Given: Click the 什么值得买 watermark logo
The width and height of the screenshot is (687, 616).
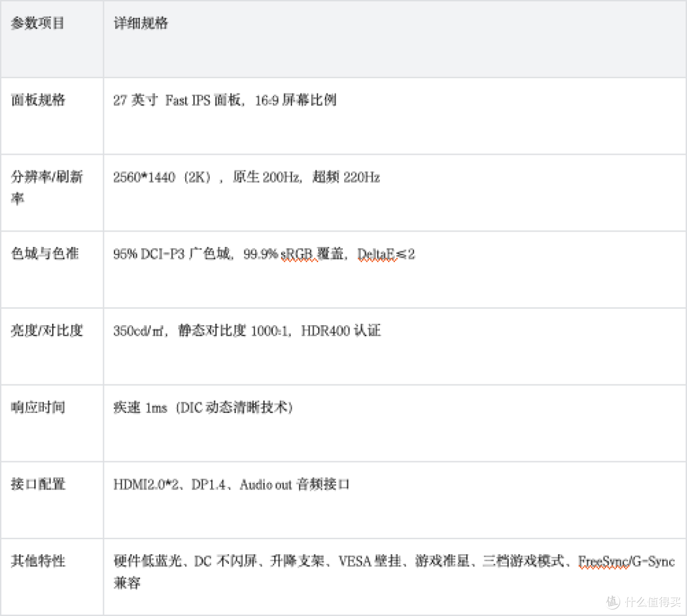Looking at the screenshot, I should [643, 601].
